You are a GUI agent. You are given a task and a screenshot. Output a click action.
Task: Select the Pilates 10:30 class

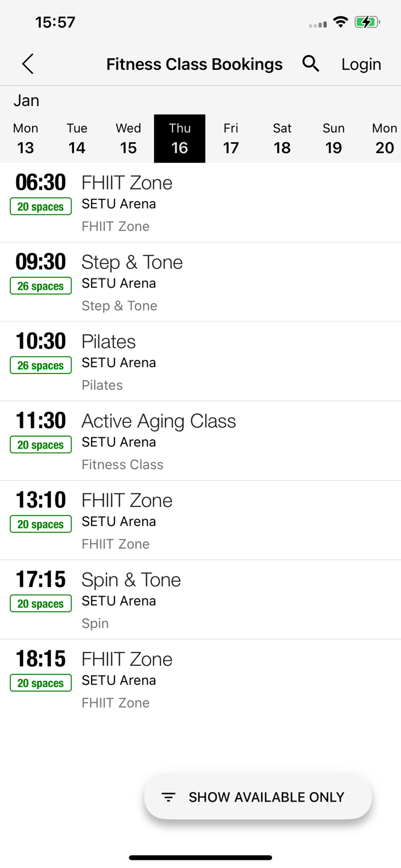coord(200,361)
